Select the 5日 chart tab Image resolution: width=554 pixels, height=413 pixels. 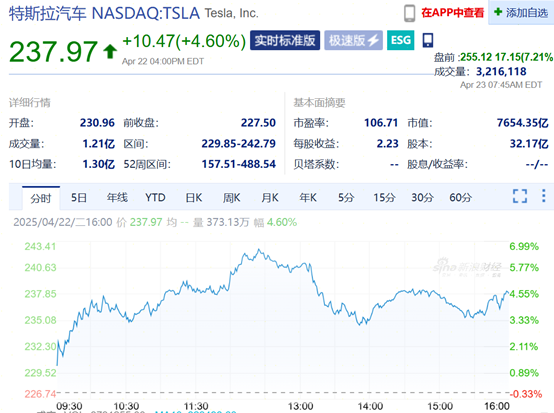pos(79,197)
